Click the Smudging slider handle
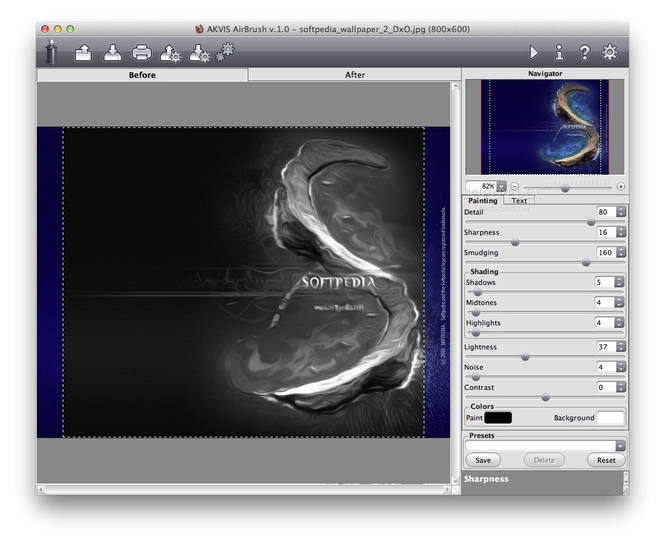This screenshot has width=665, height=545. click(x=586, y=263)
